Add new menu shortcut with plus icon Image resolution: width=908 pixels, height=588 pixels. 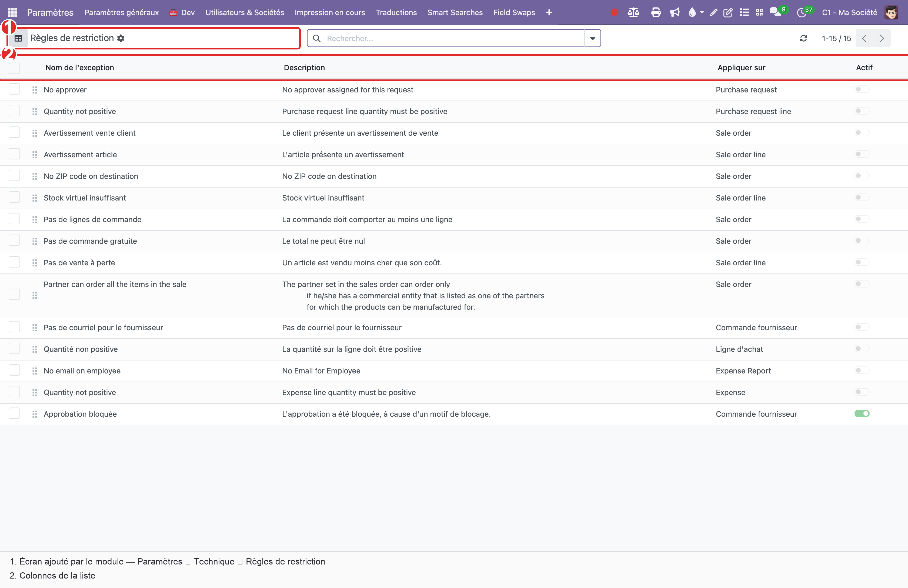tap(549, 13)
